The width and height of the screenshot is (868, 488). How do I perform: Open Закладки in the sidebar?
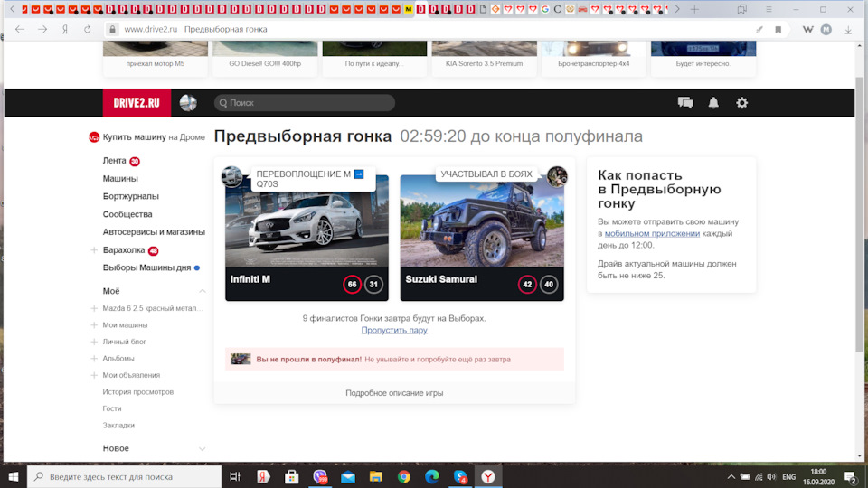[x=118, y=426]
